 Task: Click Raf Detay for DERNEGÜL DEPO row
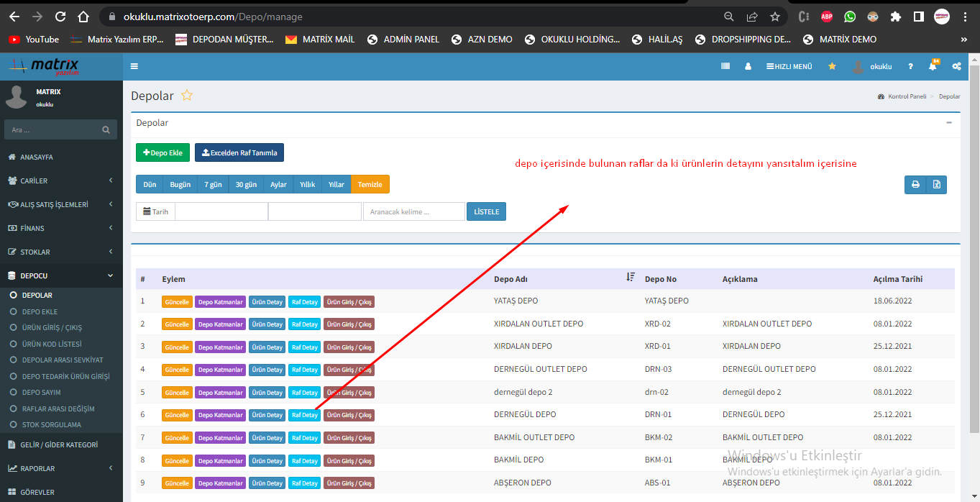click(304, 415)
